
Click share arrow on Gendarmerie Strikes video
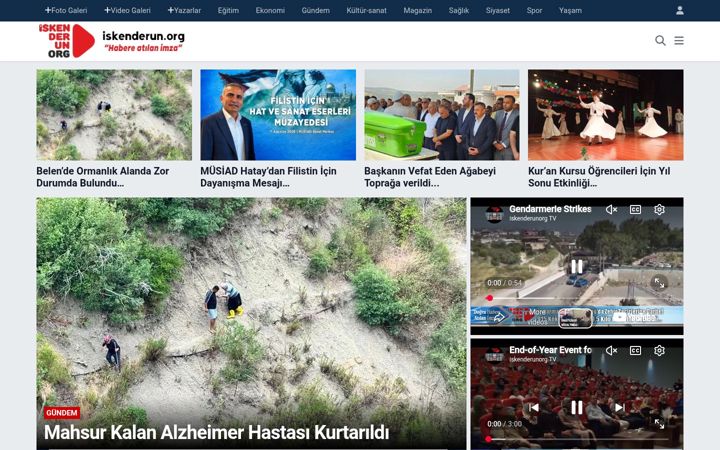click(499, 316)
